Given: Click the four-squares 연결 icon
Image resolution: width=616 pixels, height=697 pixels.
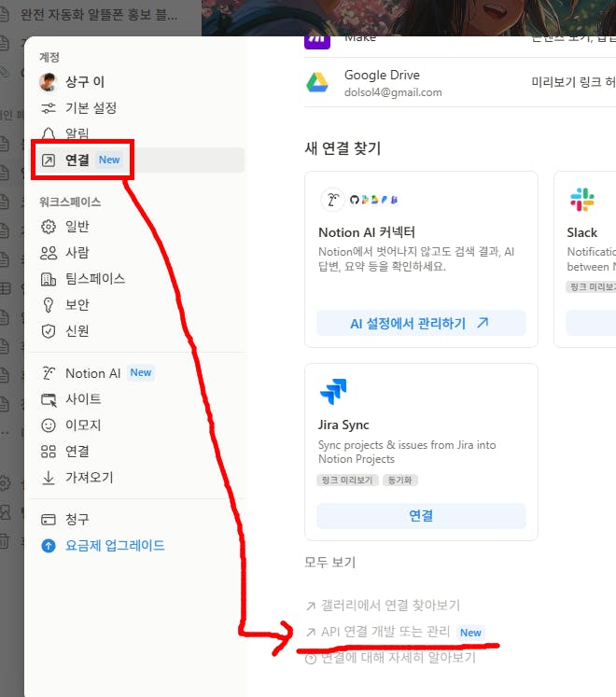Looking at the screenshot, I should 48,452.
